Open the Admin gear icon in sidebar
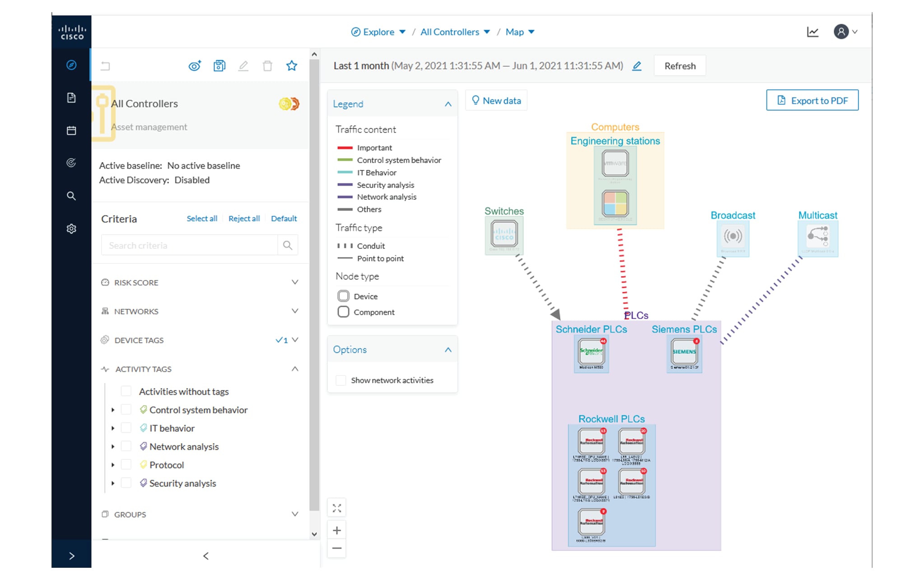The width and height of the screenshot is (924, 580). pyautogui.click(x=71, y=229)
